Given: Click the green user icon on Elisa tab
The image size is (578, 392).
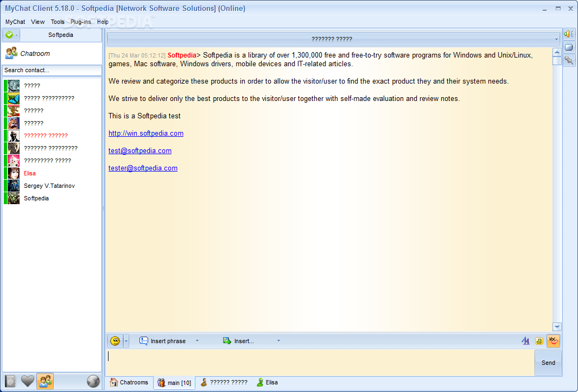Looking at the screenshot, I should point(261,382).
